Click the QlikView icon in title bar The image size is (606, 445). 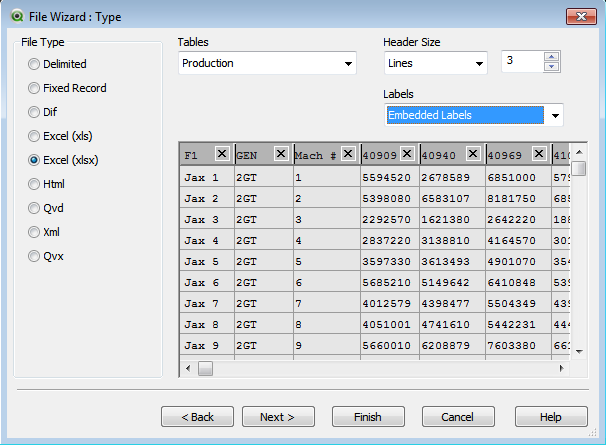click(x=15, y=15)
